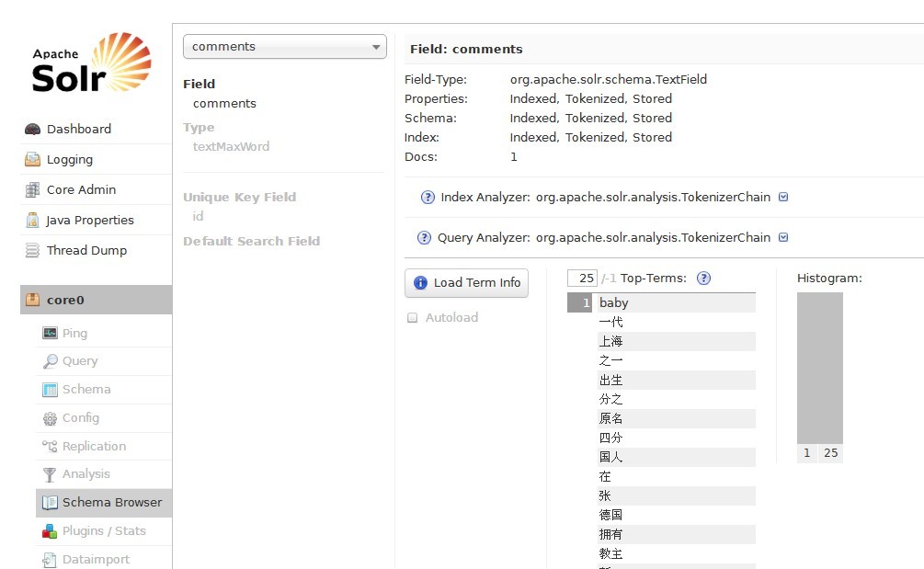Click the Logging icon in sidebar
The image size is (924, 569).
(x=33, y=160)
